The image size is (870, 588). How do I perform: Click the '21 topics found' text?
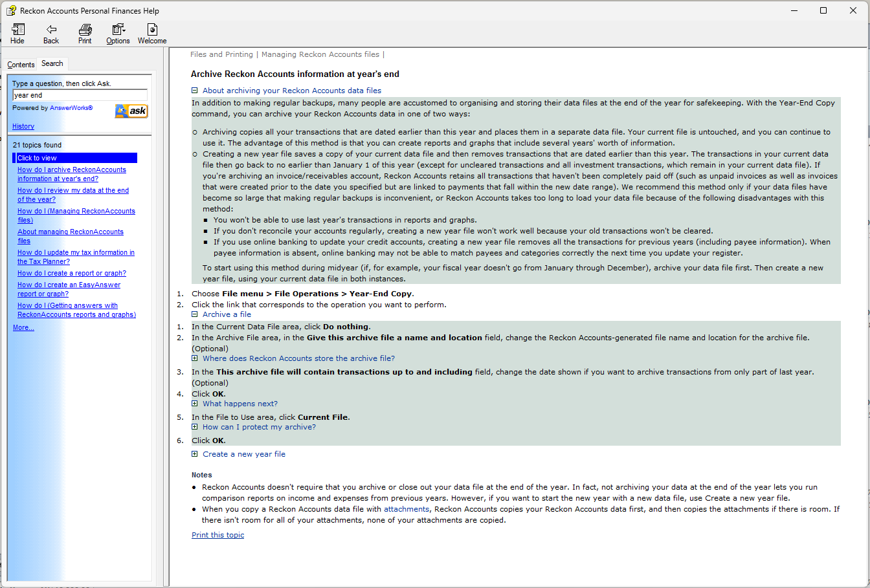point(37,145)
